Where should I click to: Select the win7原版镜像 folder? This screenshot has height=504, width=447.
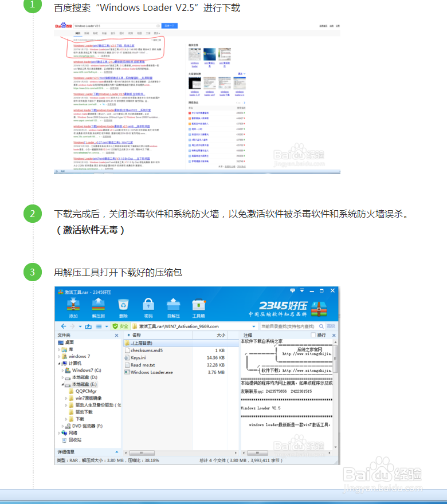tap(85, 398)
